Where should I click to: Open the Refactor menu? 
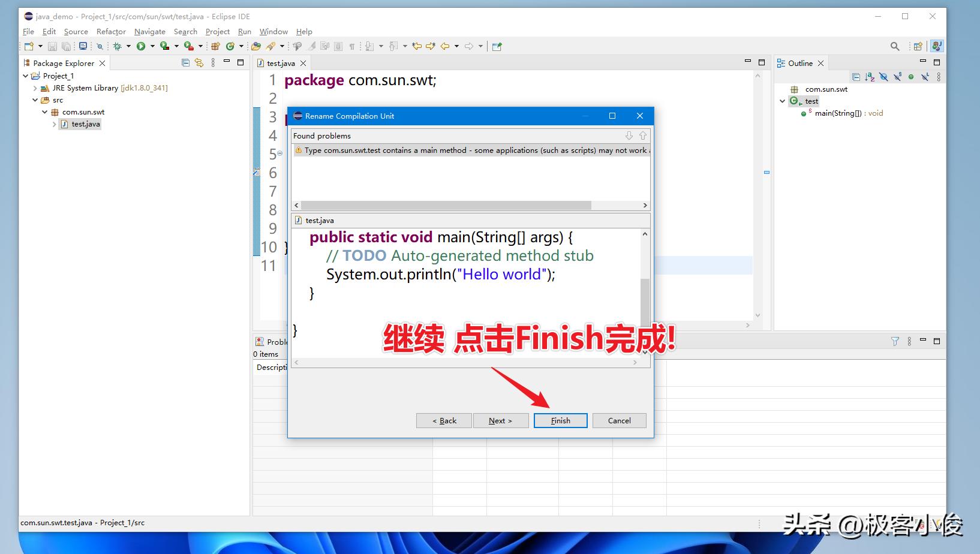111,31
